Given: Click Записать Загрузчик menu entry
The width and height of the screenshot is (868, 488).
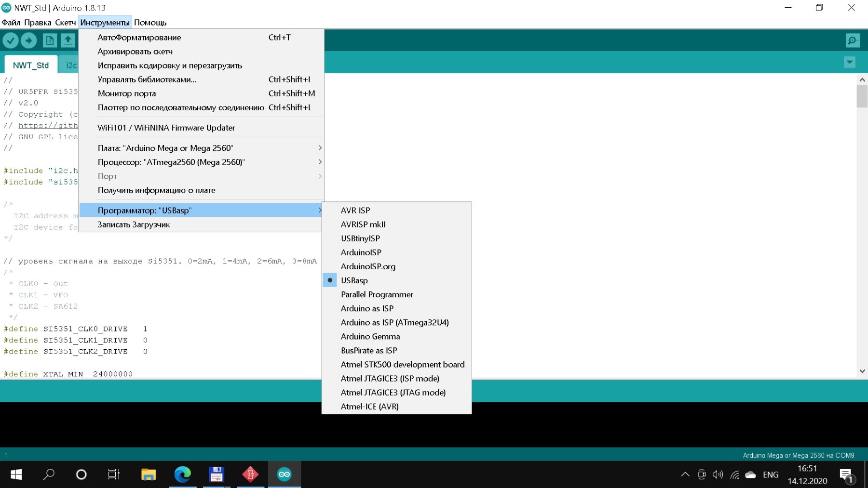Looking at the screenshot, I should click(x=201, y=224).
